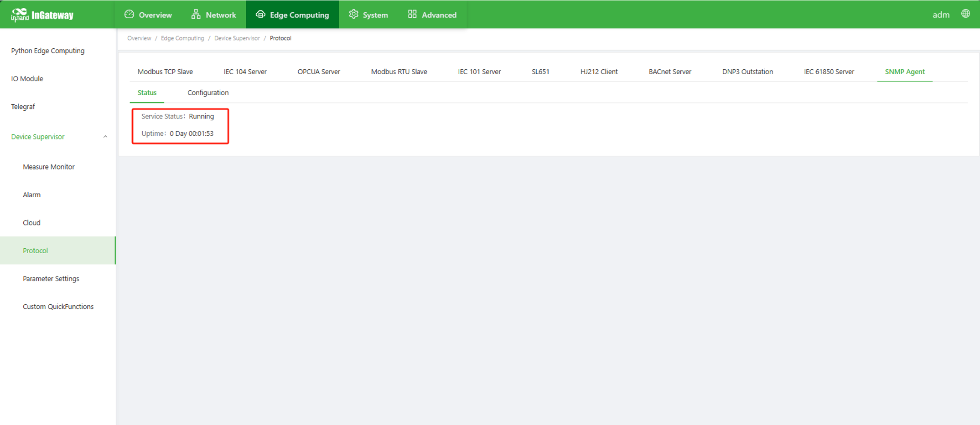Navigate to Parameter Settings
The height and width of the screenshot is (425, 980).
point(51,278)
